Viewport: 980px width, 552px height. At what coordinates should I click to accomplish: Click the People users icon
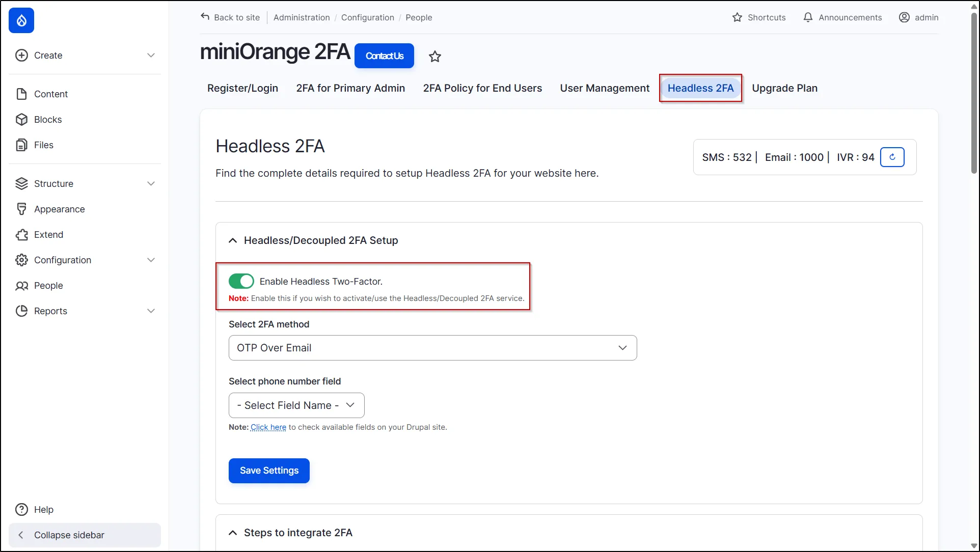coord(21,285)
